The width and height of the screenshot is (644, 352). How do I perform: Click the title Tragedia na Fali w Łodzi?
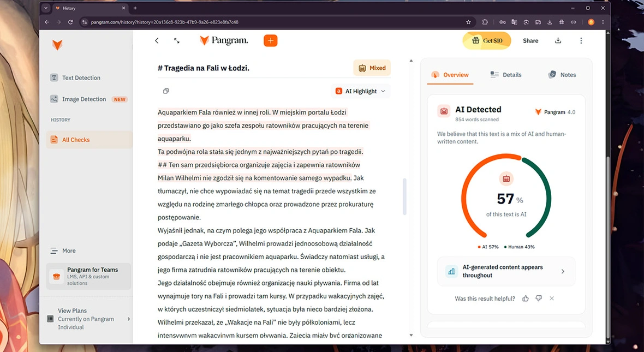(204, 68)
